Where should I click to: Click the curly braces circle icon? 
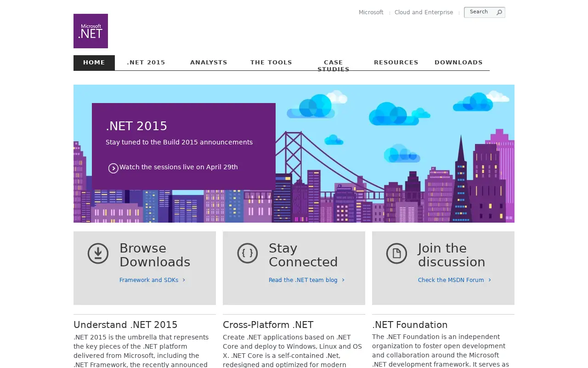(x=247, y=253)
